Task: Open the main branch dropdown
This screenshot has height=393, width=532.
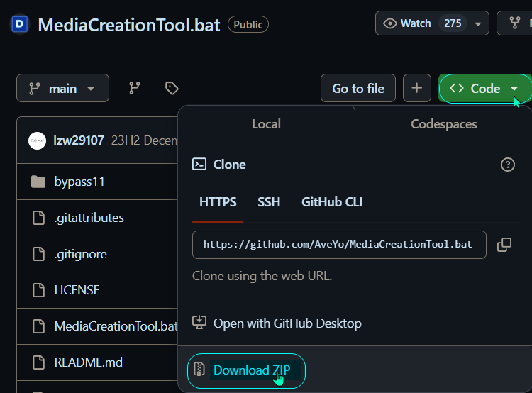Action: (x=62, y=88)
